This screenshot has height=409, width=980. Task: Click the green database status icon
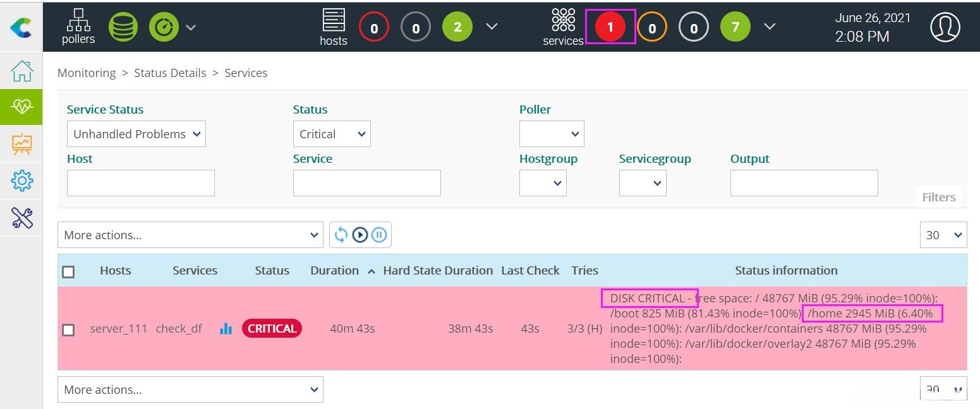tap(123, 27)
